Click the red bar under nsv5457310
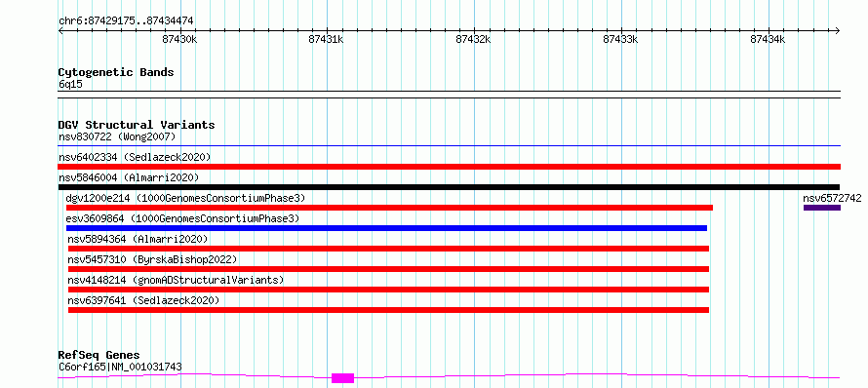This screenshot has height=388, width=868. coord(388,269)
